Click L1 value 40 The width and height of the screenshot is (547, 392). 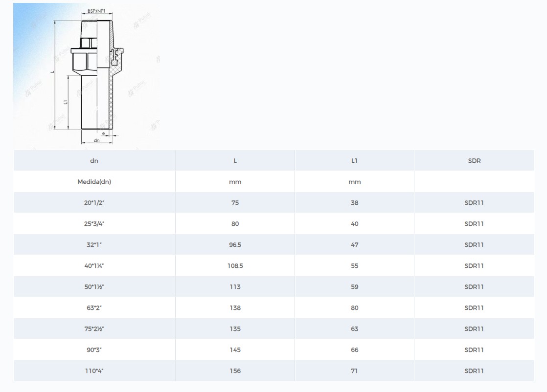pos(354,224)
